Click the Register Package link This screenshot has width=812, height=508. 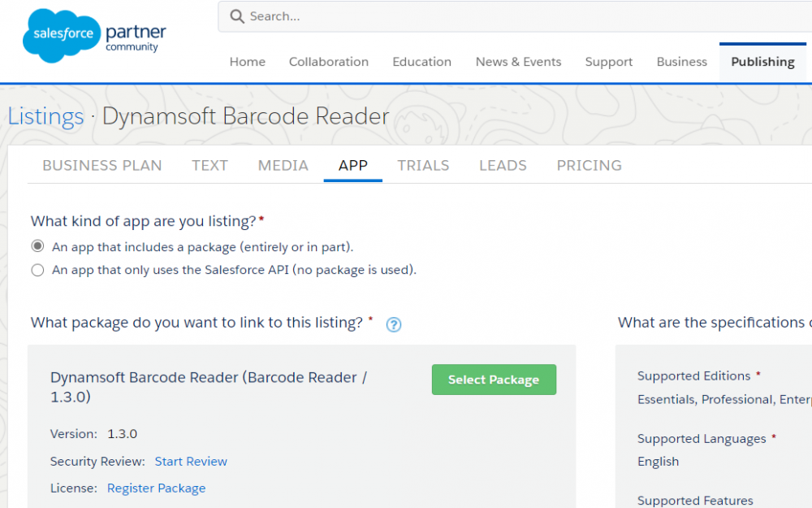pos(156,488)
